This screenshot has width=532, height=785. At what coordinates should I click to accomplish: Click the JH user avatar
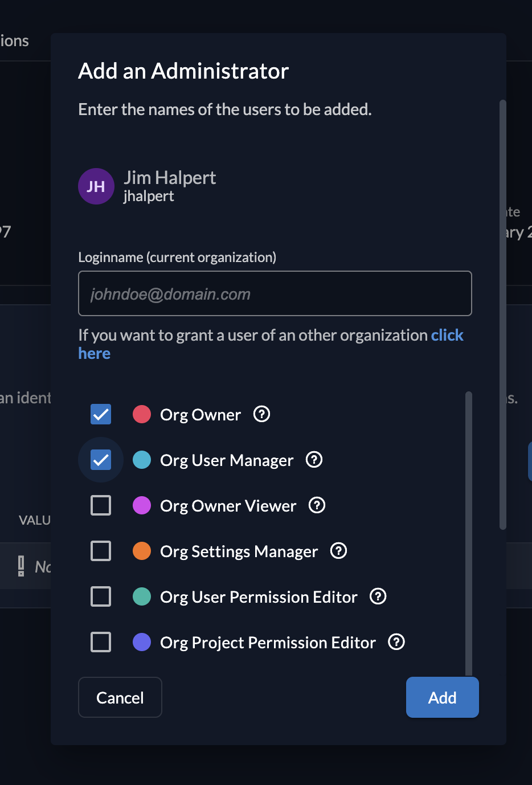[96, 186]
